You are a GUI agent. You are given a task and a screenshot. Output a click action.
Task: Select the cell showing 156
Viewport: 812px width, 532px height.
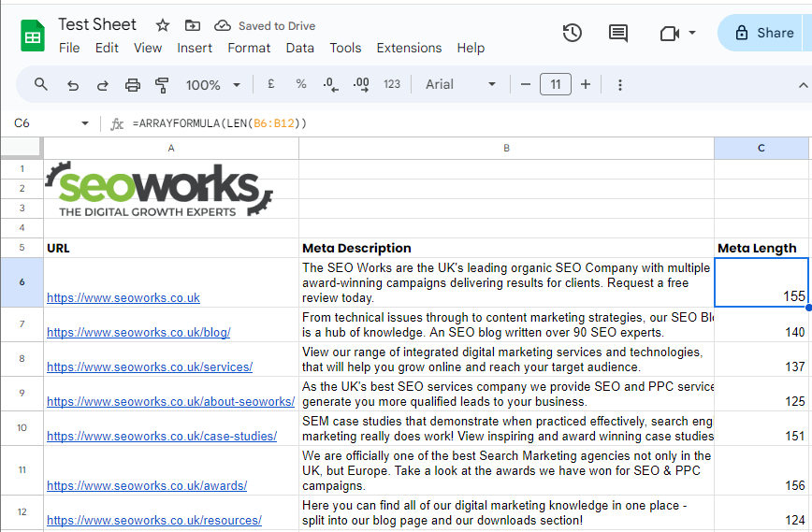click(761, 470)
